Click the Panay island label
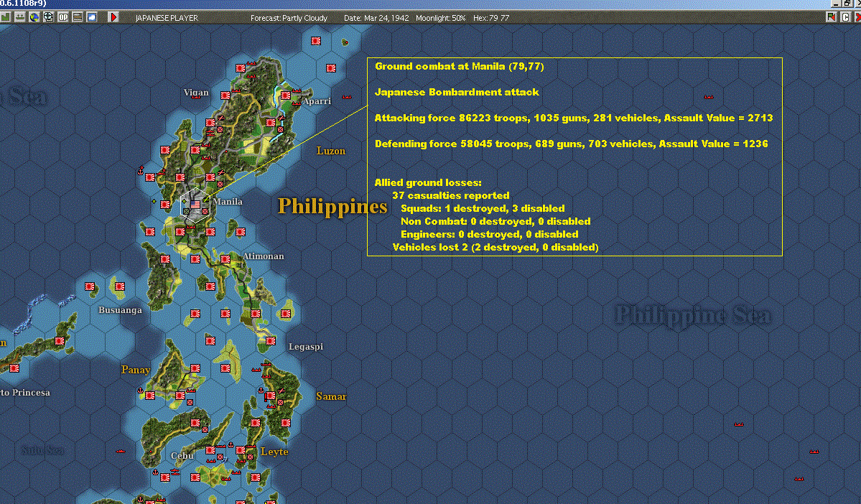Image resolution: width=861 pixels, height=504 pixels. (136, 370)
